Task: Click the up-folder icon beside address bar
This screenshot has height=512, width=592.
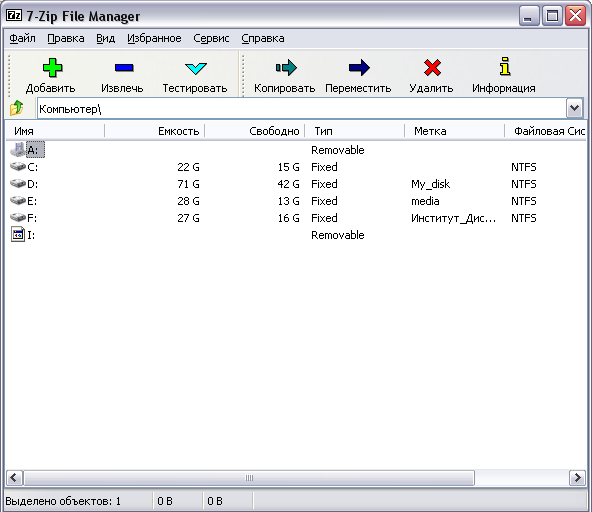Action: point(17,108)
